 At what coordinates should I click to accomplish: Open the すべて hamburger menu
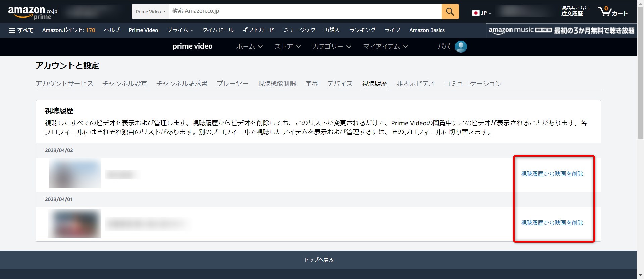(21, 30)
